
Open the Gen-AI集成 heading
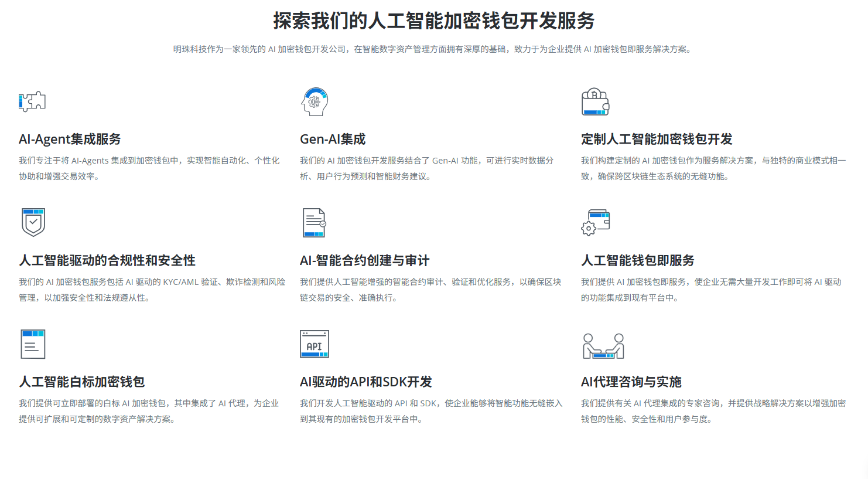333,140
